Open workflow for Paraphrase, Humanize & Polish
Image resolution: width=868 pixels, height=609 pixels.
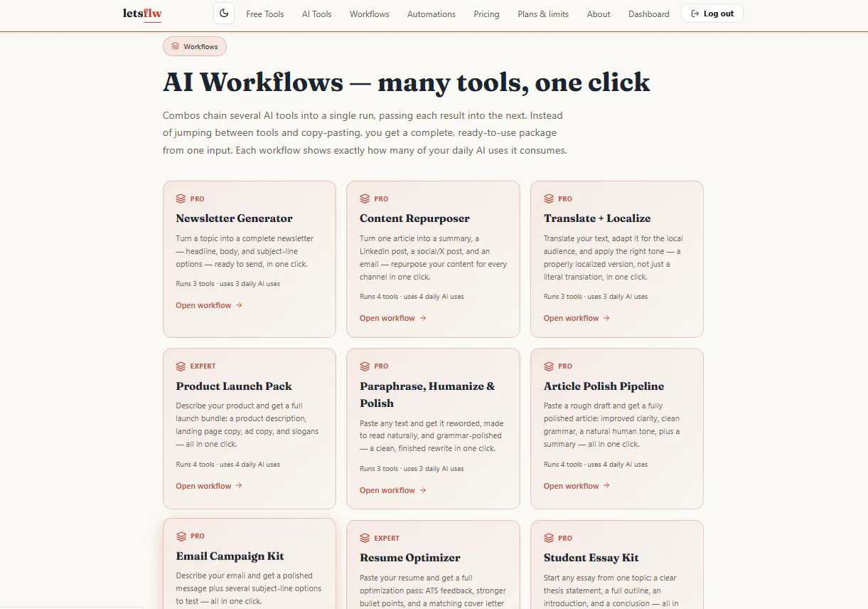pos(393,490)
